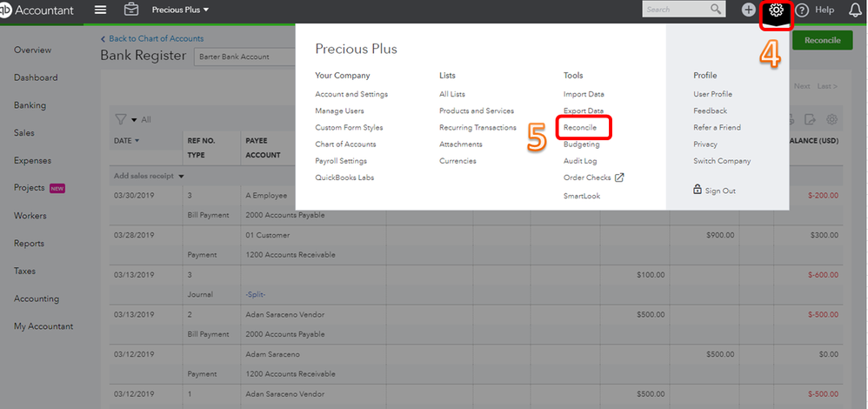Open the Precious Plus company dropdown
This screenshot has height=409, width=868.
tap(180, 10)
